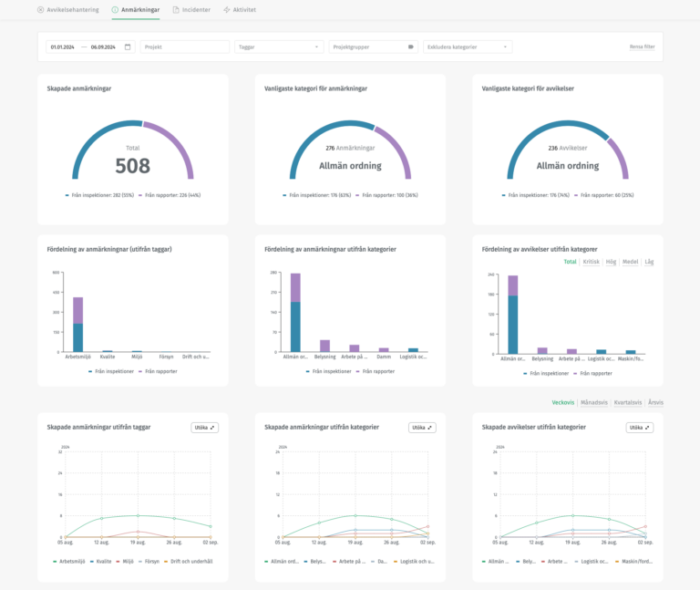Open the Taggar dropdown filter
This screenshot has width=700, height=590.
[x=279, y=47]
